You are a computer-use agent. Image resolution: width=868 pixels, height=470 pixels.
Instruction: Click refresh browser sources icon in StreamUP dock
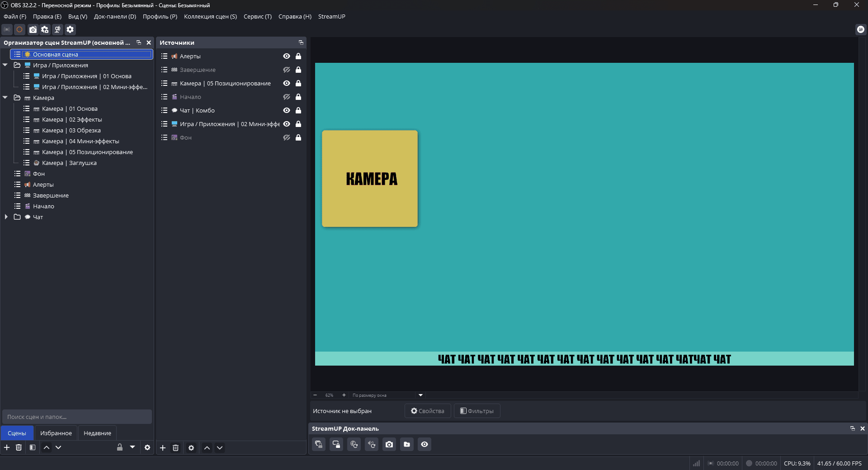[x=354, y=444]
